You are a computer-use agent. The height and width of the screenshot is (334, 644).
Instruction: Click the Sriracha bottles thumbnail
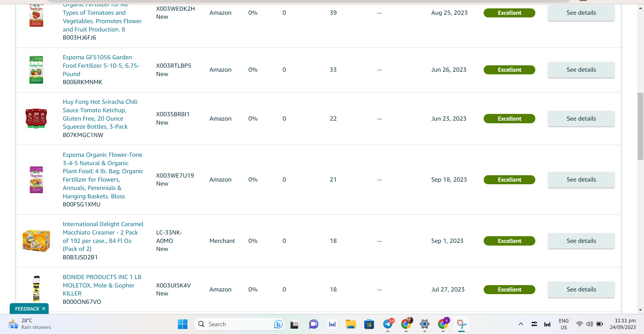[x=36, y=119]
